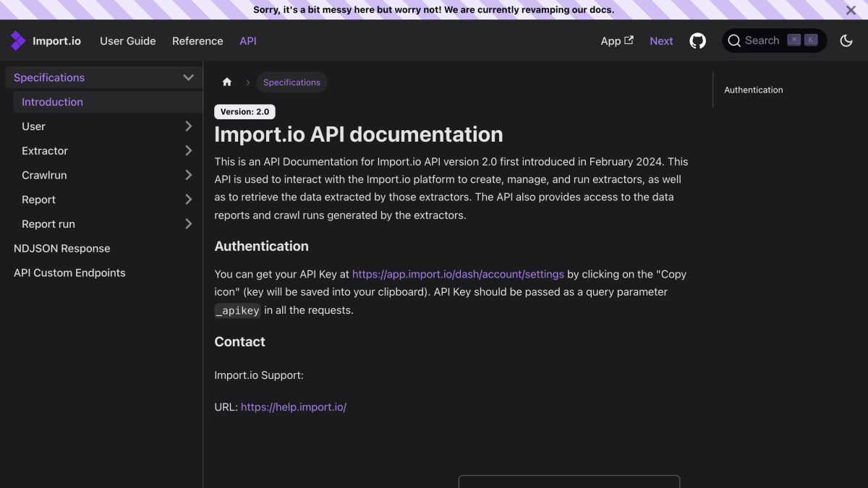Open NDJSON Response page
The image size is (868, 488).
(x=62, y=249)
